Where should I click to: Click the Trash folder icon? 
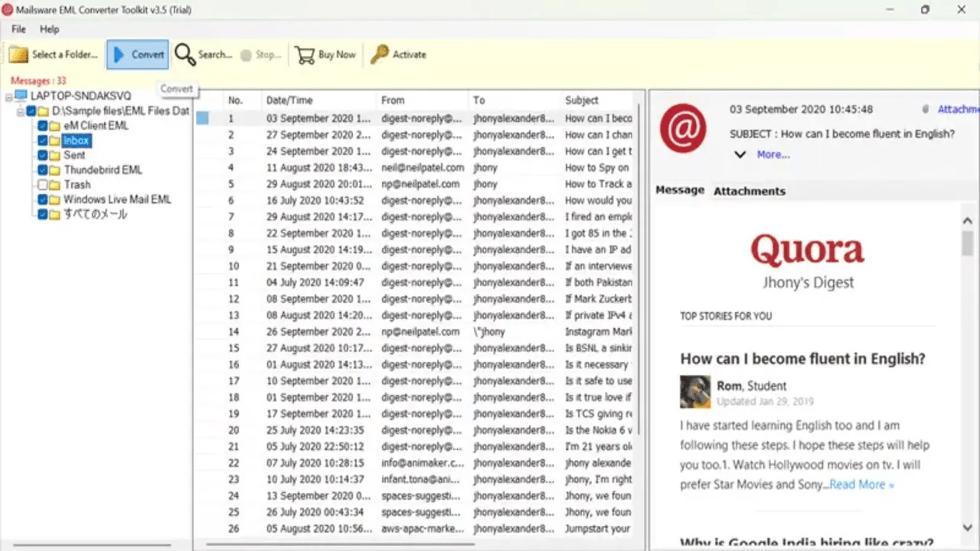[55, 185]
